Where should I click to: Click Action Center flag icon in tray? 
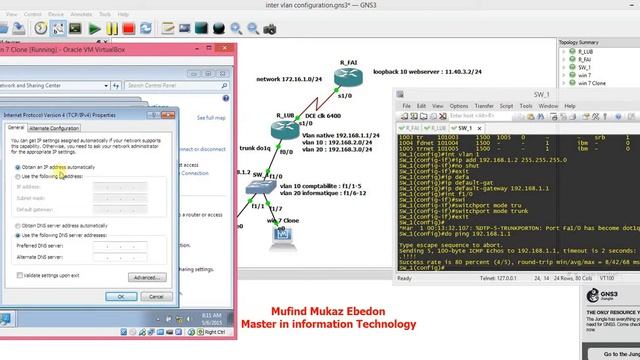coord(169,319)
